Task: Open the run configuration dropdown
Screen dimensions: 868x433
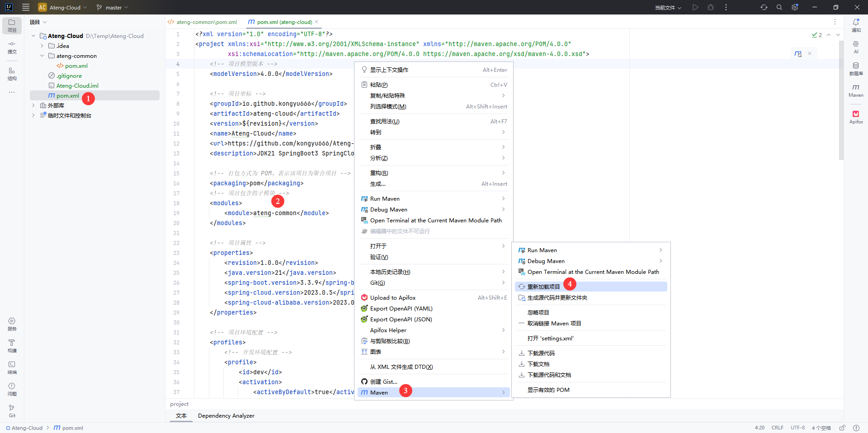Action: (668, 7)
